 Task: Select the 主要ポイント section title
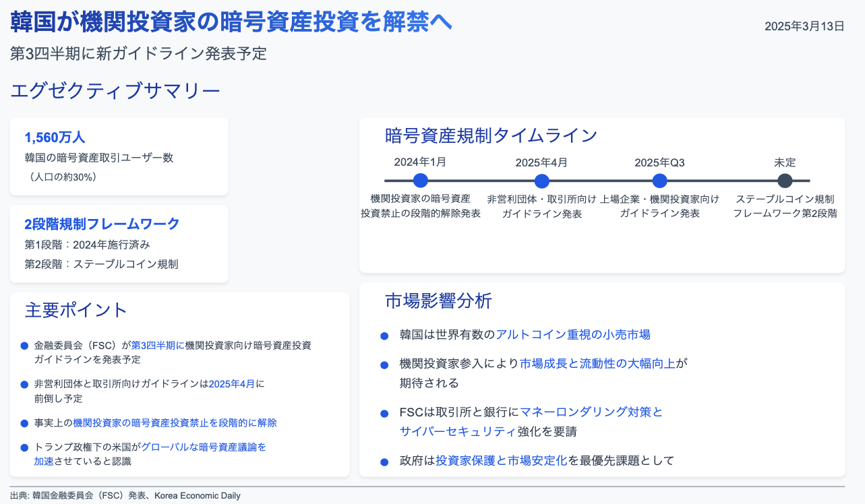pyautogui.click(x=76, y=310)
